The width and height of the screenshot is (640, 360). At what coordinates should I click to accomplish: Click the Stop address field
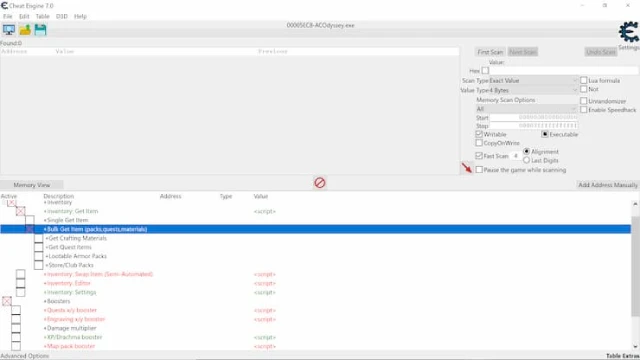[x=533, y=126]
